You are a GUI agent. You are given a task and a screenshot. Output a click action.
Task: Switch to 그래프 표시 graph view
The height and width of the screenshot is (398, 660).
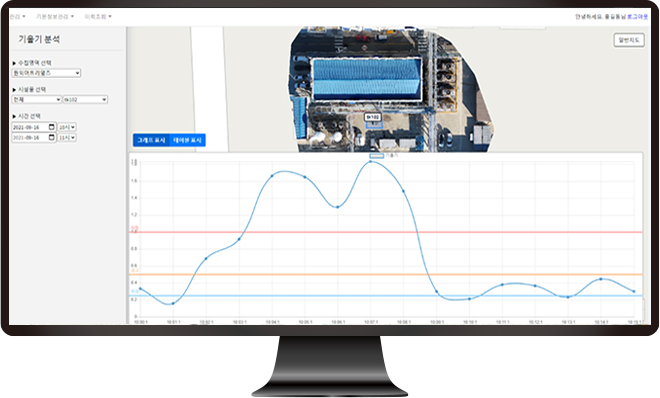coord(151,140)
